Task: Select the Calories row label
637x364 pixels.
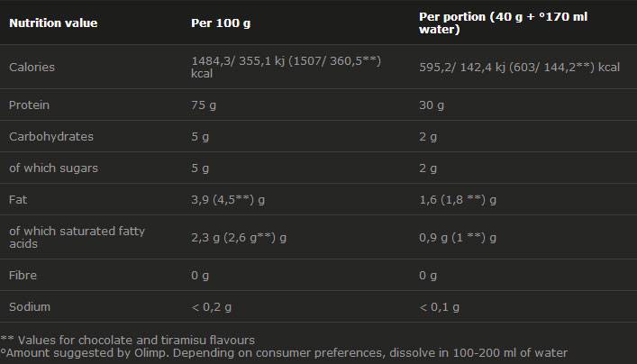Action: pyautogui.click(x=32, y=68)
